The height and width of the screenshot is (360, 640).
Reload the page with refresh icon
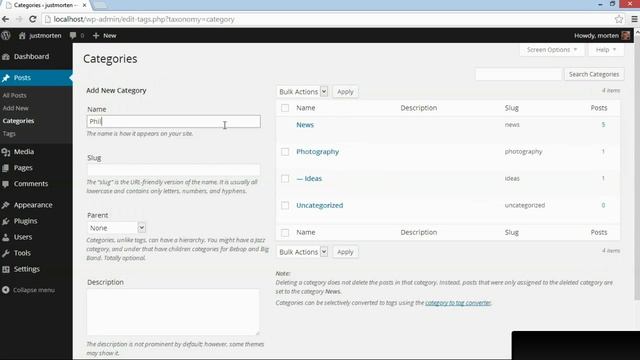point(33,19)
